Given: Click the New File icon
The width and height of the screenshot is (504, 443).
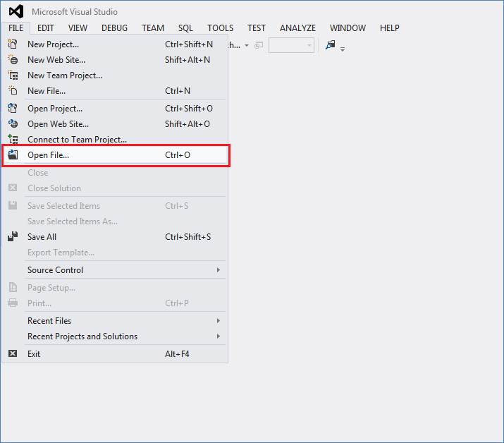Looking at the screenshot, I should coord(13,90).
